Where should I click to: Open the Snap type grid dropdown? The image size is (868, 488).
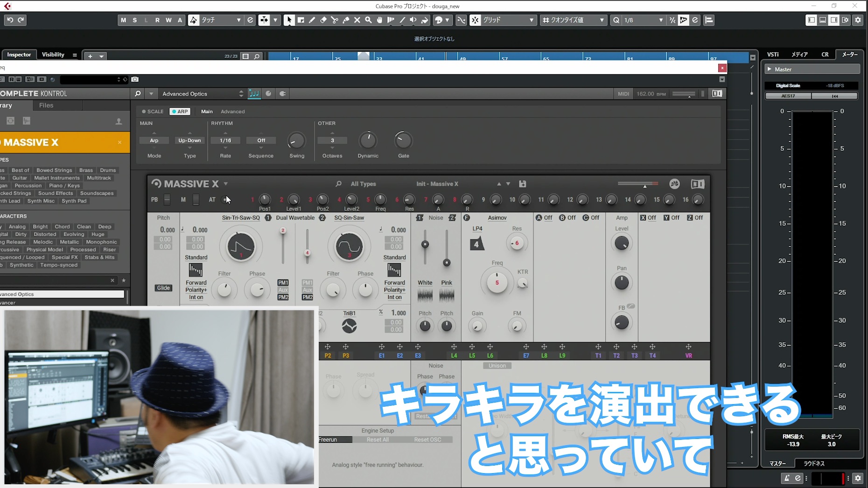(508, 20)
